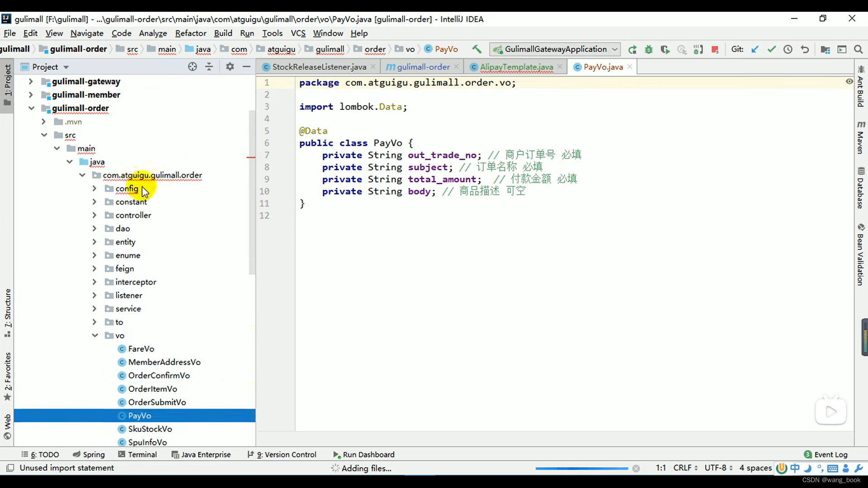Toggle tool window bars in status corner
The width and height of the screenshot is (868, 488).
(10, 468)
